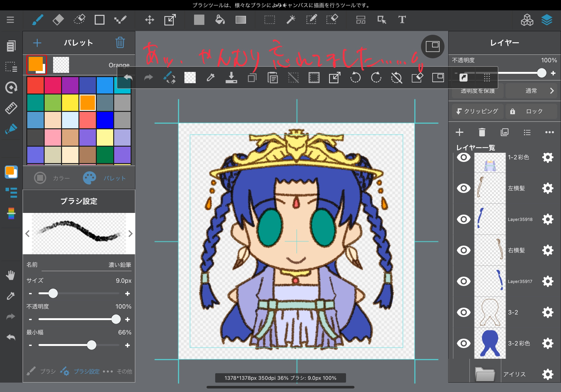The image size is (561, 392).
Task: Open the layer more options menu
Action: pos(549,132)
